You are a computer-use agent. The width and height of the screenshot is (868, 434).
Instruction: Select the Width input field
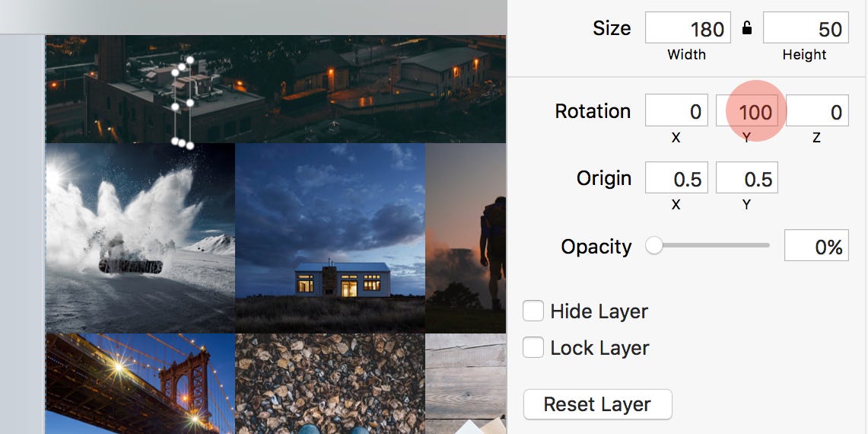(688, 27)
